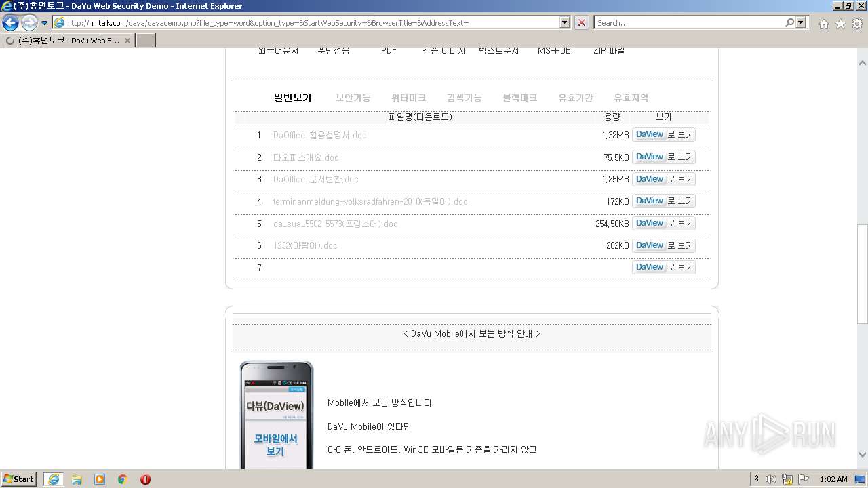Click the 1:02 AM clock
Viewport: 868px width, 488px height.
click(833, 479)
